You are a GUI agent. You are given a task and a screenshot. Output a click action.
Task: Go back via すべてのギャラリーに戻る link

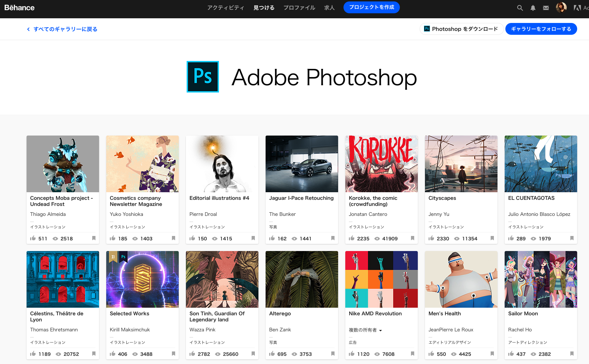click(x=62, y=29)
